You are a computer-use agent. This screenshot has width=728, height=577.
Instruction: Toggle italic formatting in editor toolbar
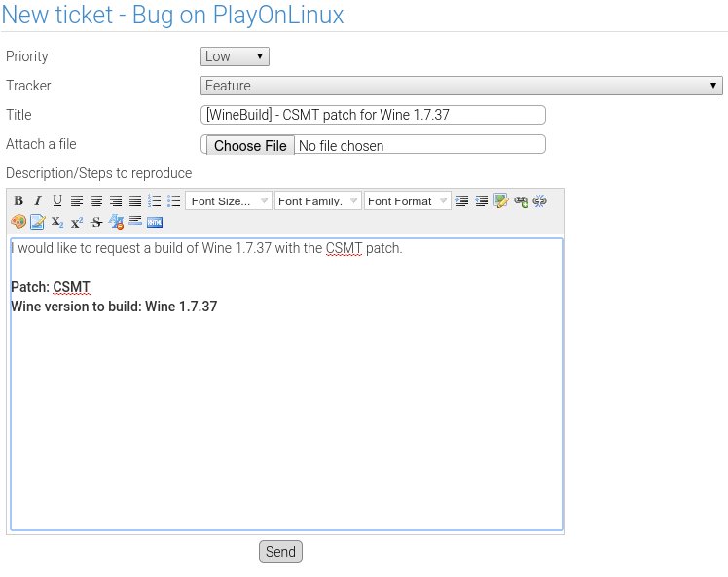click(38, 200)
